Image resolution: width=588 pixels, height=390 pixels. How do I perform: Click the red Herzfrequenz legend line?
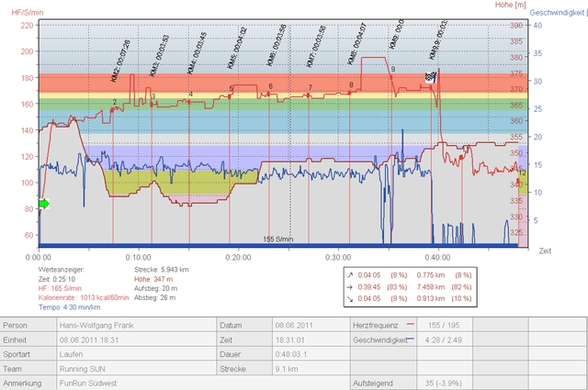tap(410, 325)
